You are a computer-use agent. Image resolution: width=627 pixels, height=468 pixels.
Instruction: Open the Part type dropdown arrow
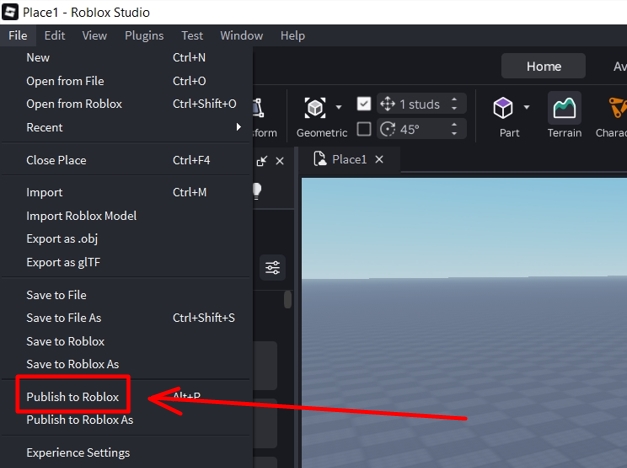click(x=527, y=107)
